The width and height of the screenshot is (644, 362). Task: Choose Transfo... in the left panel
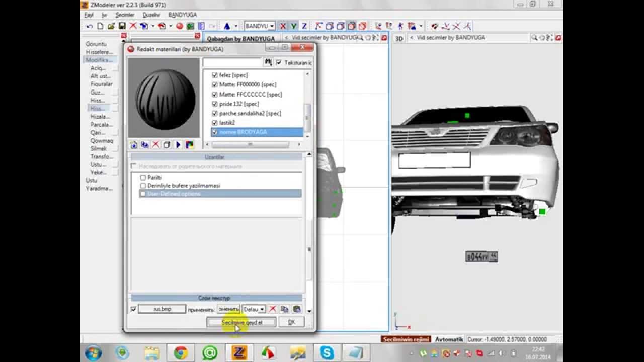coord(101,156)
